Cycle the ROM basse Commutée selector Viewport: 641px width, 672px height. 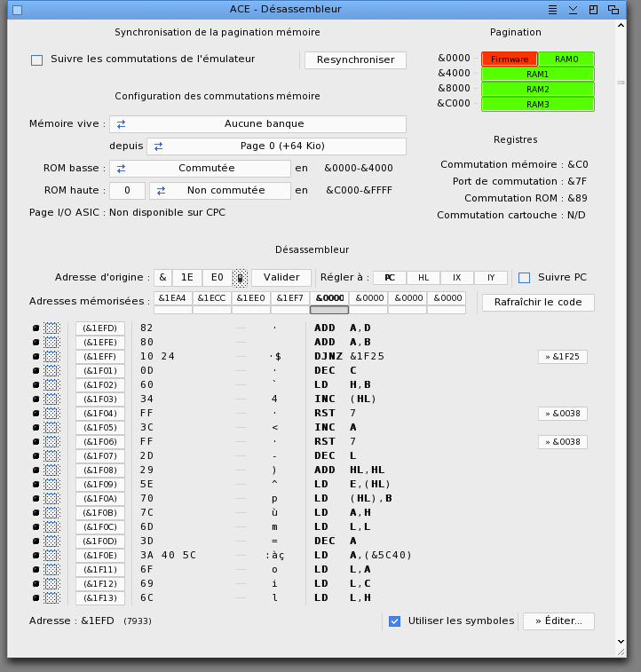(x=200, y=169)
